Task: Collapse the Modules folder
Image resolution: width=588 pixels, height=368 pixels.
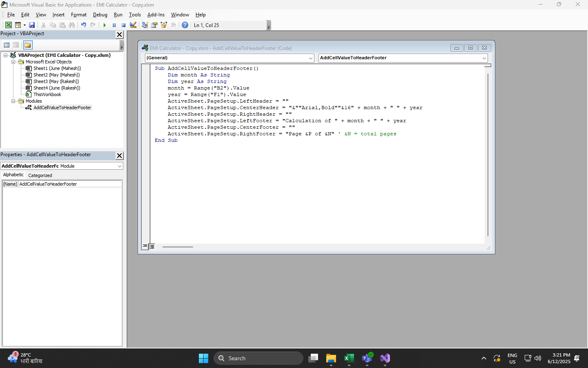Action: 13,101
